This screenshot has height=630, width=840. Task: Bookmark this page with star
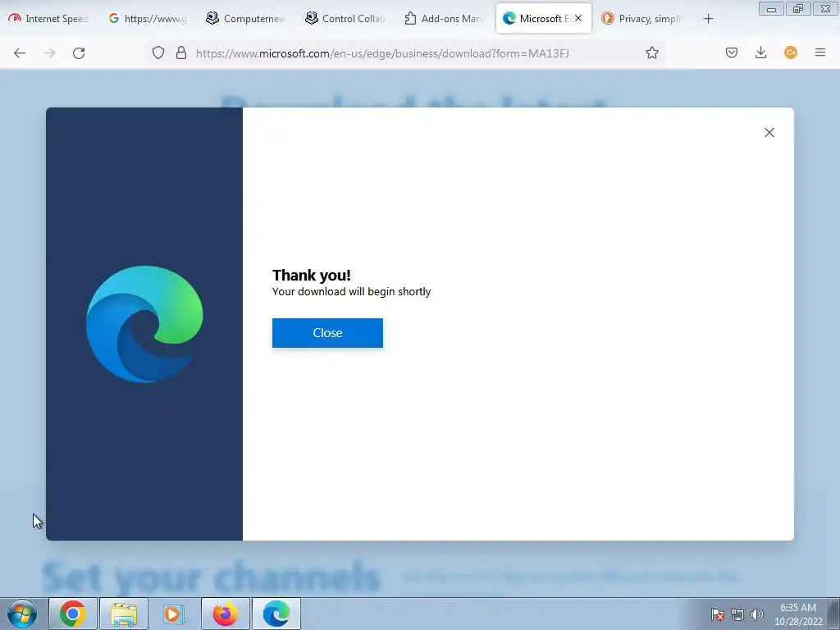tap(652, 52)
